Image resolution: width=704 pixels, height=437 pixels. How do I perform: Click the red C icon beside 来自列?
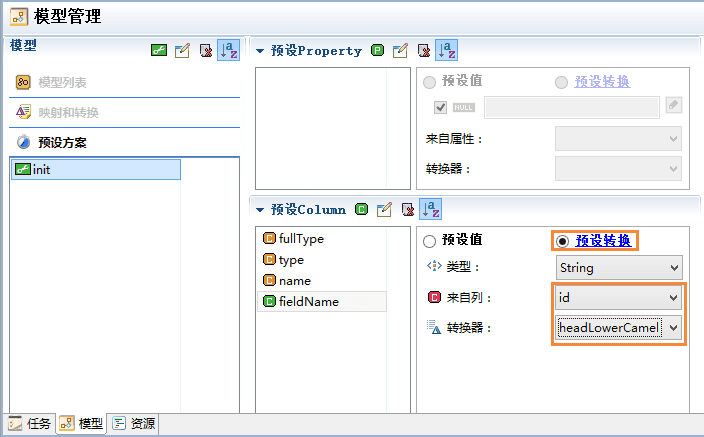[434, 297]
